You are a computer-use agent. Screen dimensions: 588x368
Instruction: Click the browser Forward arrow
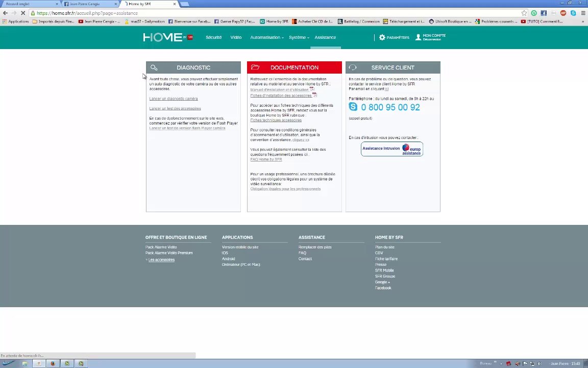point(14,13)
